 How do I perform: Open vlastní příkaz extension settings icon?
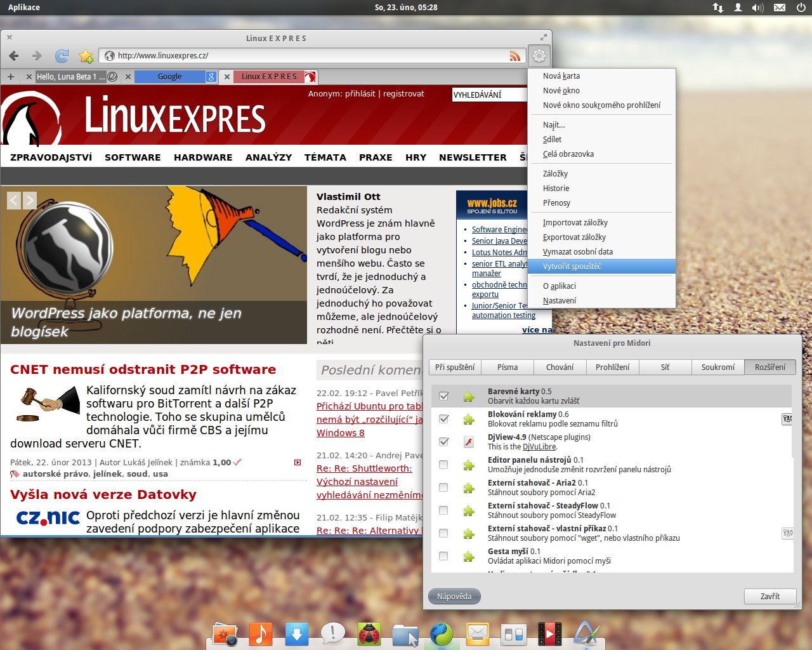pos(787,533)
